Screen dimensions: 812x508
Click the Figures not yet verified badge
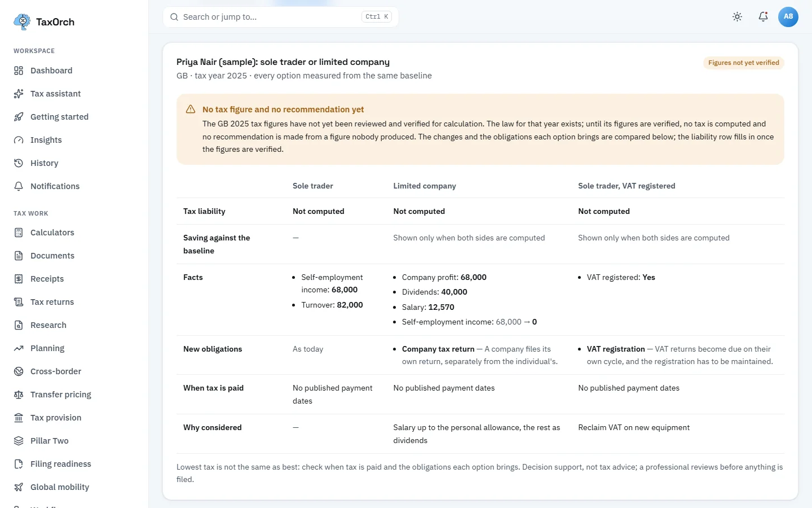[744, 63]
